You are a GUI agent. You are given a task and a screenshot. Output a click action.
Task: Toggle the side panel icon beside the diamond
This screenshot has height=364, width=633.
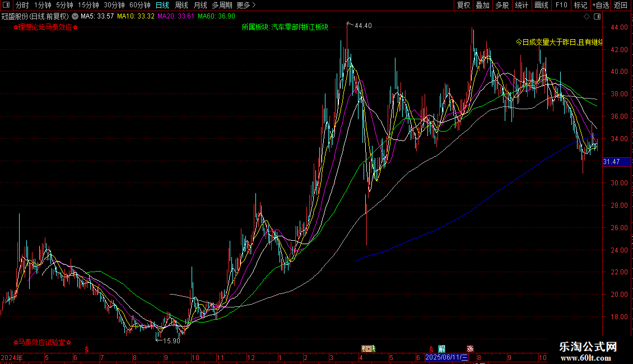pyautogui.click(x=597, y=17)
